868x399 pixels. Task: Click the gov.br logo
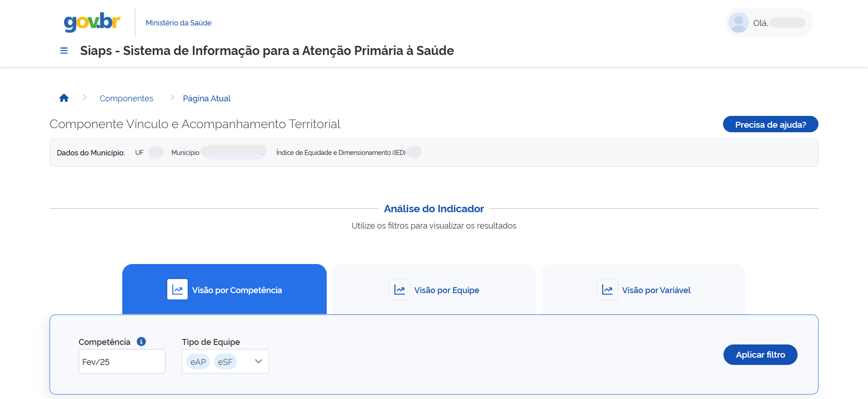click(x=92, y=22)
